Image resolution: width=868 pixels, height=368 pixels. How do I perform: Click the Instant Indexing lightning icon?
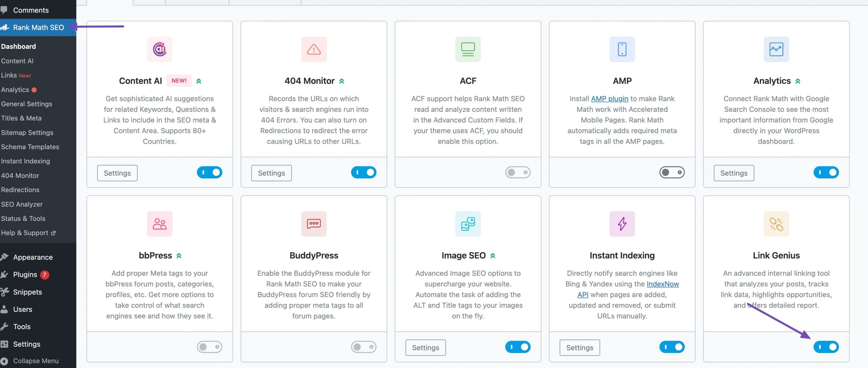(x=622, y=224)
